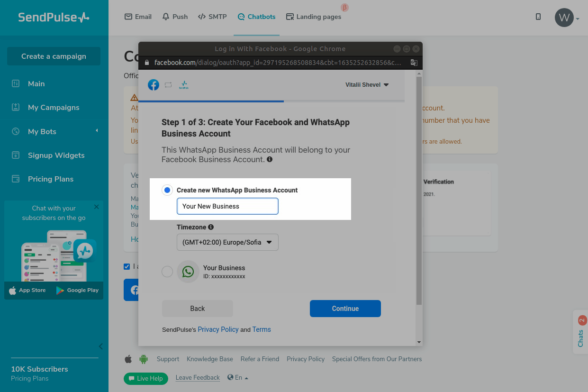Click the mobile app promo illustration

pyautogui.click(x=58, y=255)
